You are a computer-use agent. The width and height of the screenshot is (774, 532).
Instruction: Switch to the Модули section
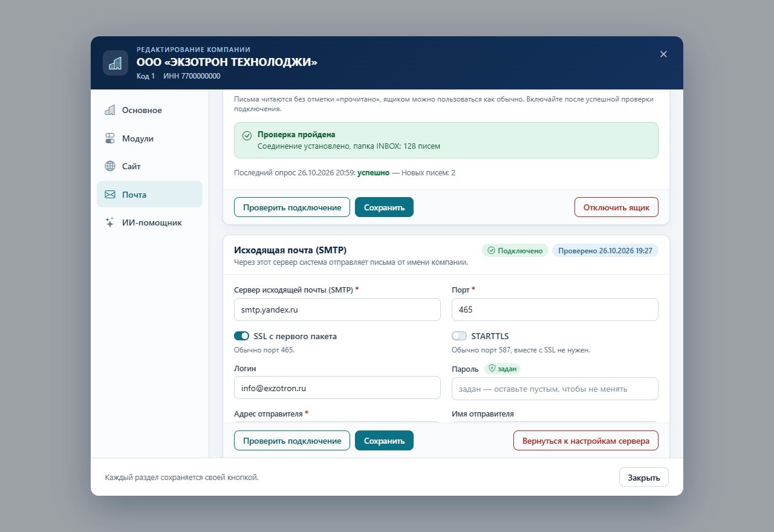pos(149,138)
